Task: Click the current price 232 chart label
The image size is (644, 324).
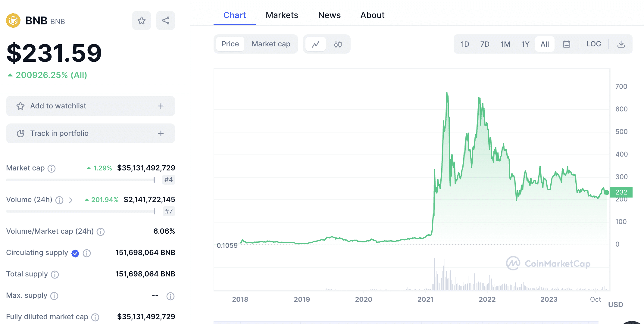Action: tap(621, 192)
